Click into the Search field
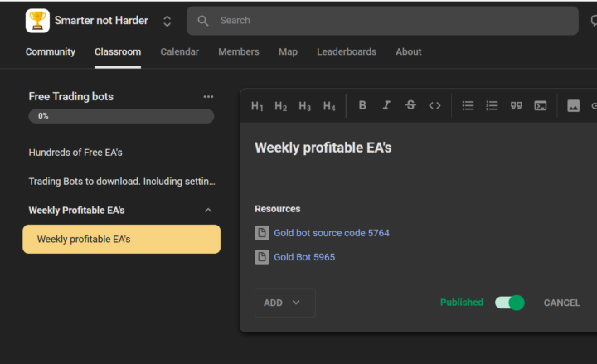The height and width of the screenshot is (364, 597). point(382,21)
